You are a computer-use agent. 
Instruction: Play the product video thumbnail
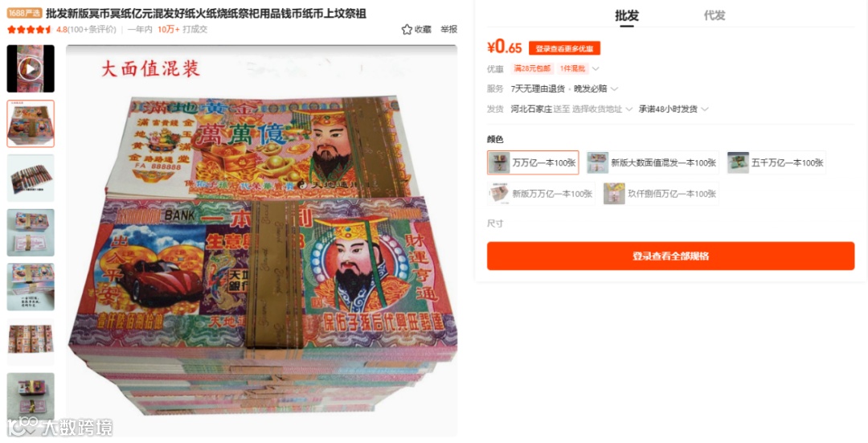click(x=31, y=68)
